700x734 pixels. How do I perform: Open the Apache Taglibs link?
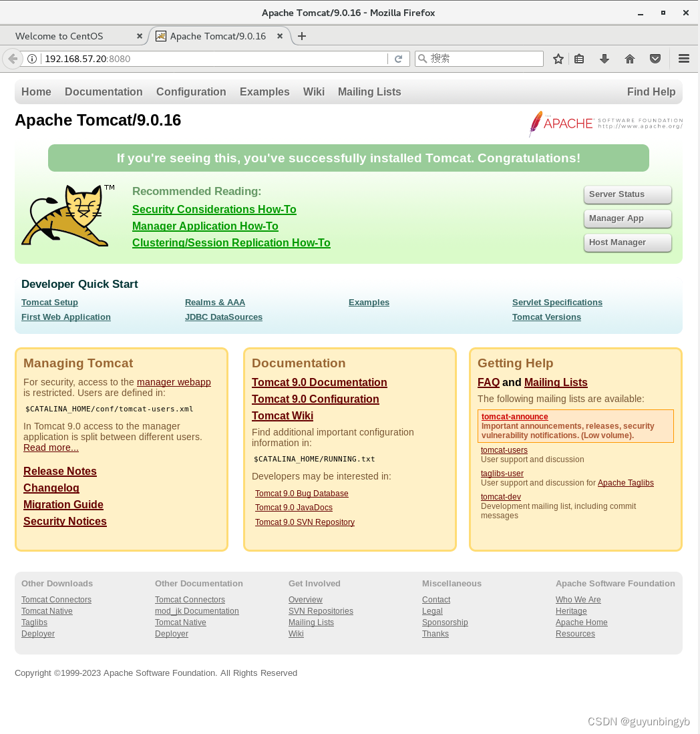click(626, 483)
